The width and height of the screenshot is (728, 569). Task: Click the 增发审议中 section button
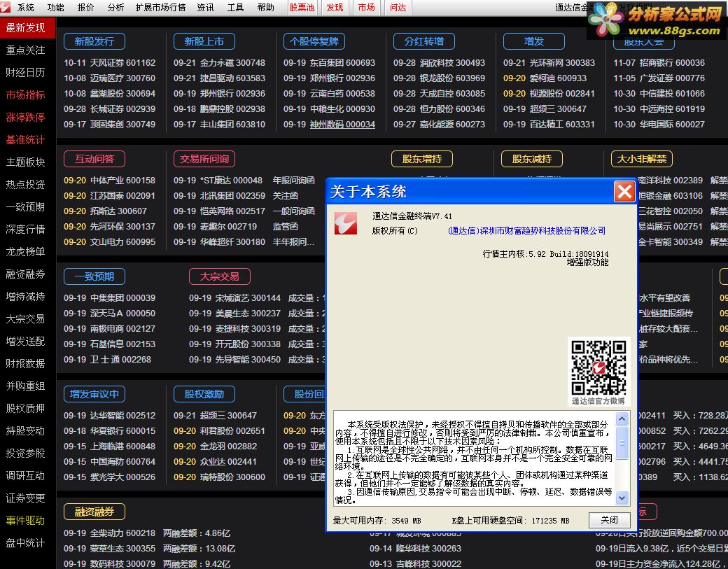click(x=94, y=394)
